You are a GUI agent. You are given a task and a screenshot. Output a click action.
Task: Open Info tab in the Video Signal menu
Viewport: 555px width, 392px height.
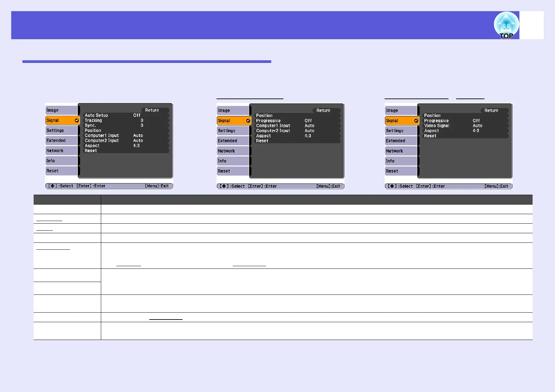coord(401,161)
